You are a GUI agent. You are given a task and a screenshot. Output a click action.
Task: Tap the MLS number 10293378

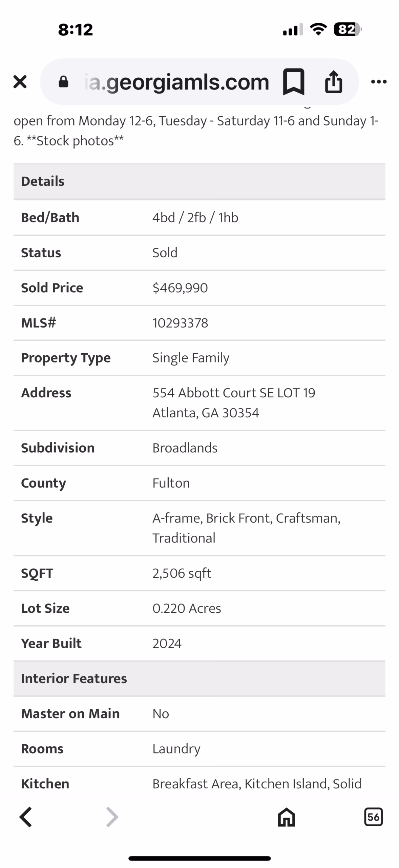click(180, 323)
